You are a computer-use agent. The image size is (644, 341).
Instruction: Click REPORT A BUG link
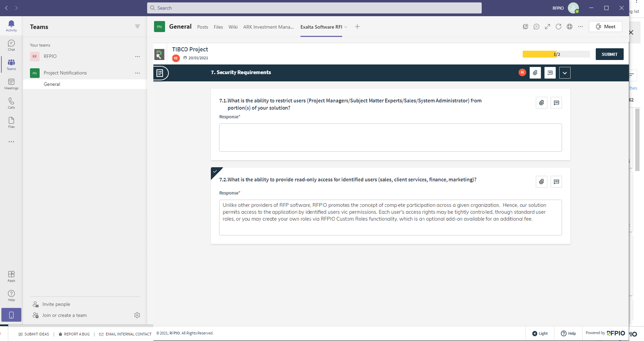(x=74, y=334)
